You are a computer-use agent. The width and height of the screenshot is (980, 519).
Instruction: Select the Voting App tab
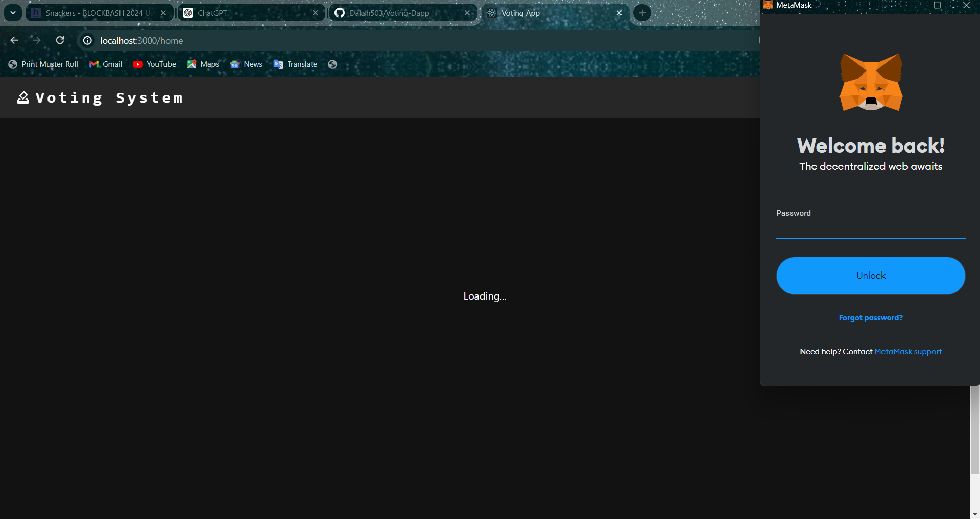[x=554, y=13]
